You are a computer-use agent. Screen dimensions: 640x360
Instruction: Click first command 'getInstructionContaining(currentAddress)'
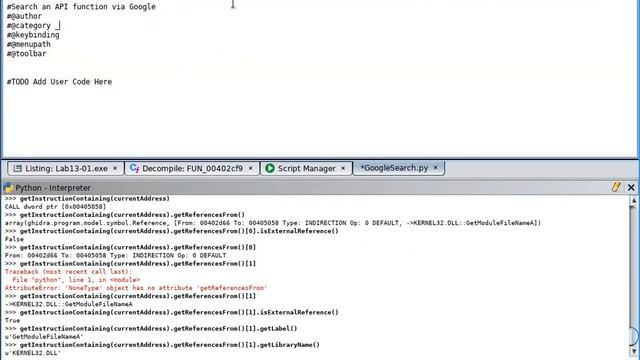coord(87,198)
